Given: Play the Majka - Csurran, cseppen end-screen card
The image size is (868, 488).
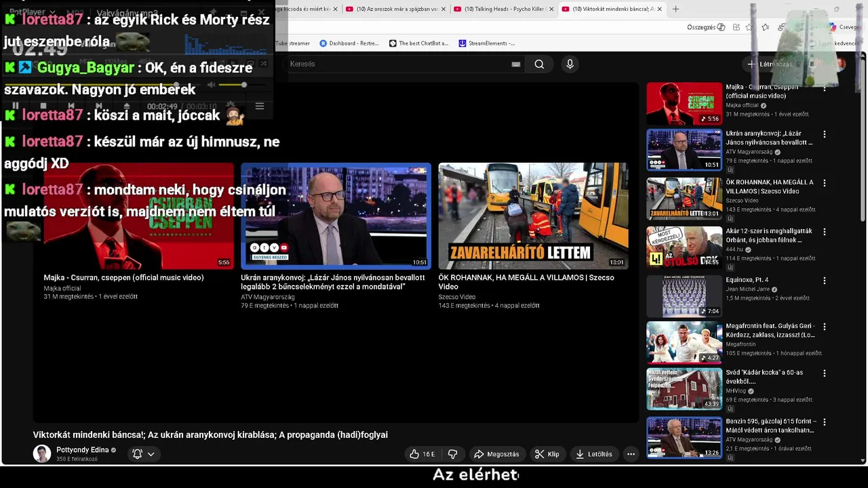Looking at the screenshot, I should [x=138, y=216].
